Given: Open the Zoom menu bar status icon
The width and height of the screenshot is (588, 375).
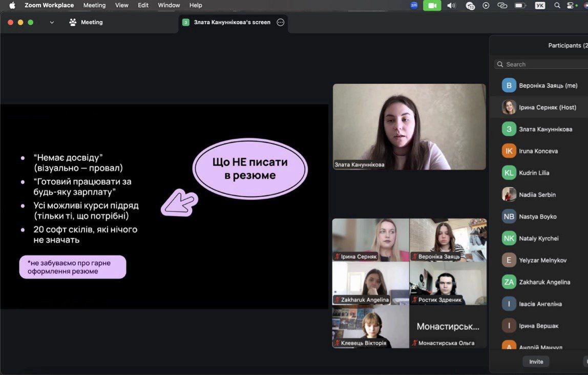Looking at the screenshot, I should (414, 6).
